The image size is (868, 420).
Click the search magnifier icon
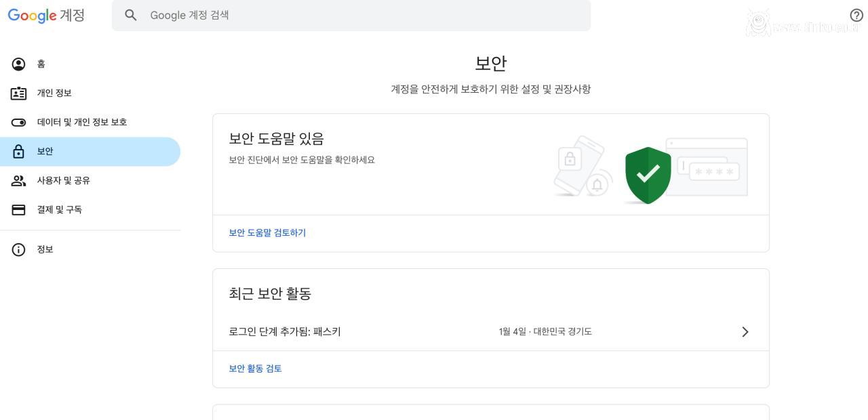coord(131,16)
